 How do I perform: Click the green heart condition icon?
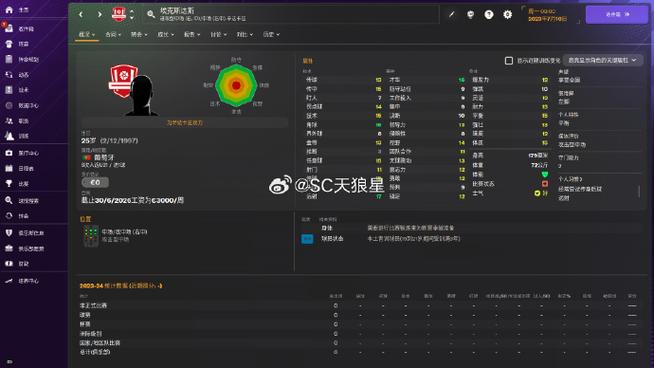pos(545,175)
